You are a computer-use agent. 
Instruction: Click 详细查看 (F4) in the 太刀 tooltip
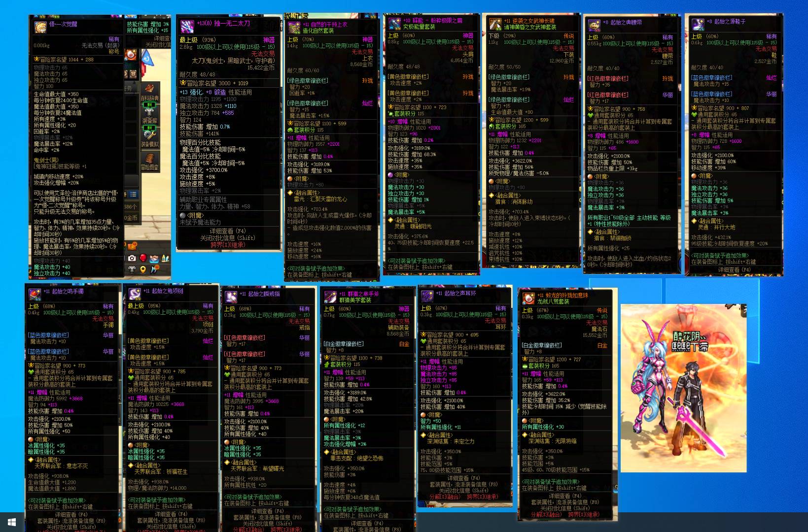(227, 231)
